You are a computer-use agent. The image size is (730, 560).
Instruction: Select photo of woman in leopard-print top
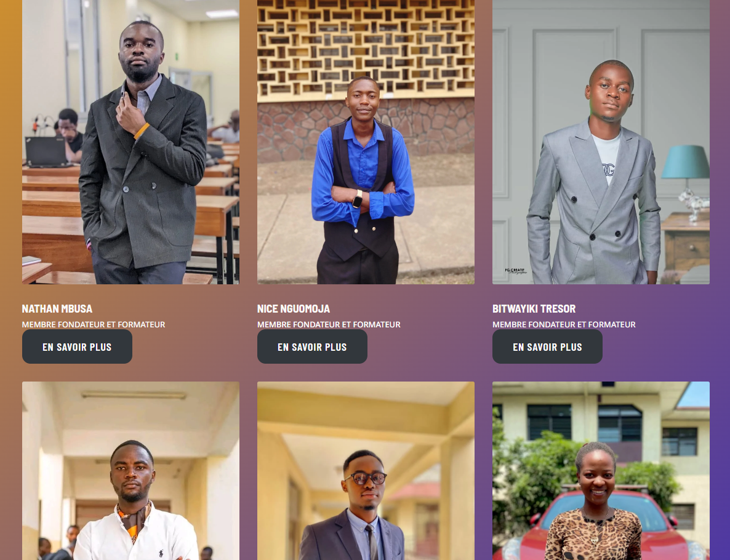pos(601,471)
